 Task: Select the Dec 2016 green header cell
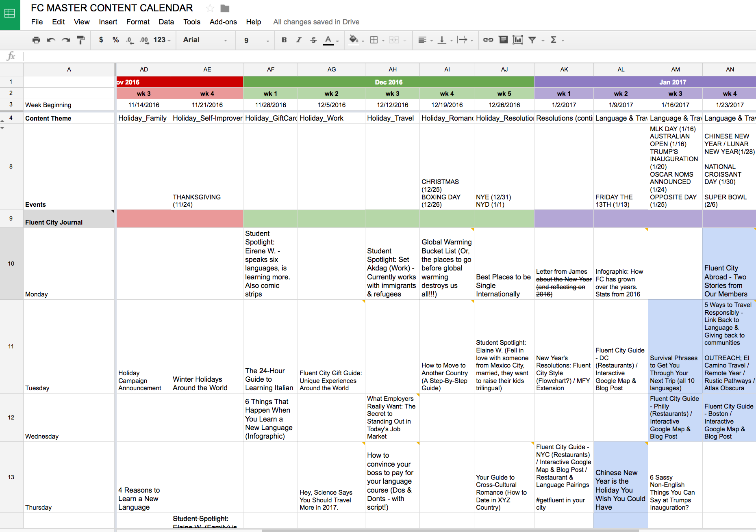(389, 82)
